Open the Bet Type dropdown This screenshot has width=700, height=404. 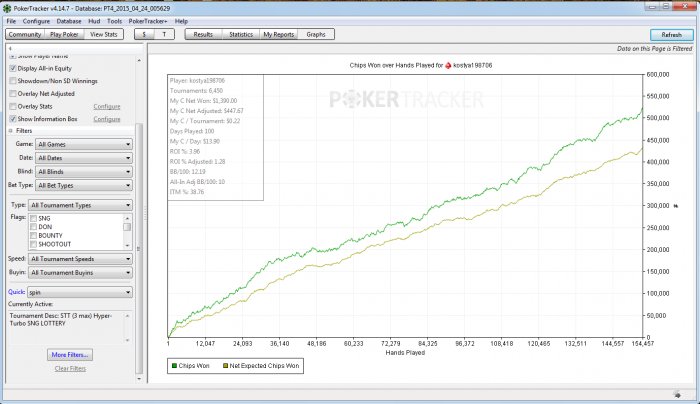pyautogui.click(x=83, y=185)
